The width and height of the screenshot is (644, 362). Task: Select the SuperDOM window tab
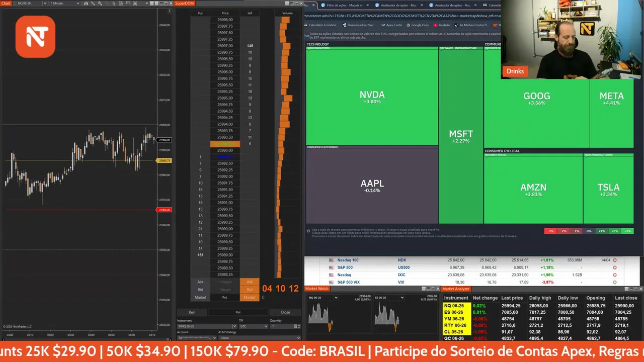(x=185, y=4)
